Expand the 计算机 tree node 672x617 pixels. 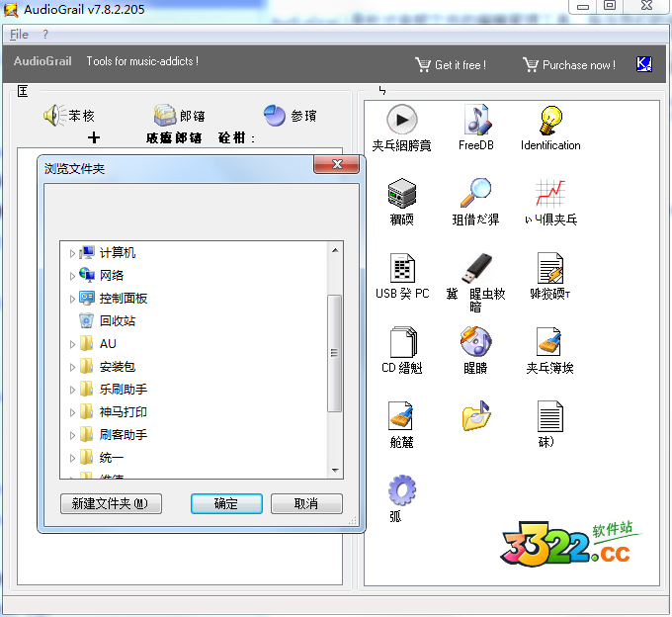point(72,253)
